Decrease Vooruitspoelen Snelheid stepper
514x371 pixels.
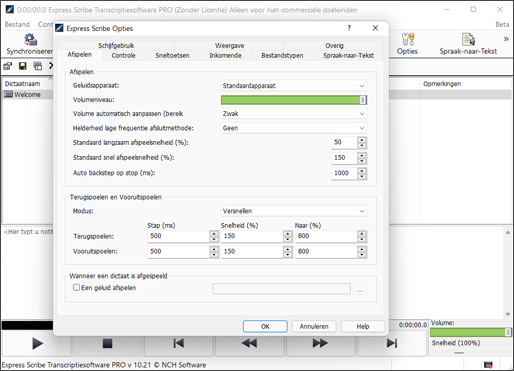(288, 255)
